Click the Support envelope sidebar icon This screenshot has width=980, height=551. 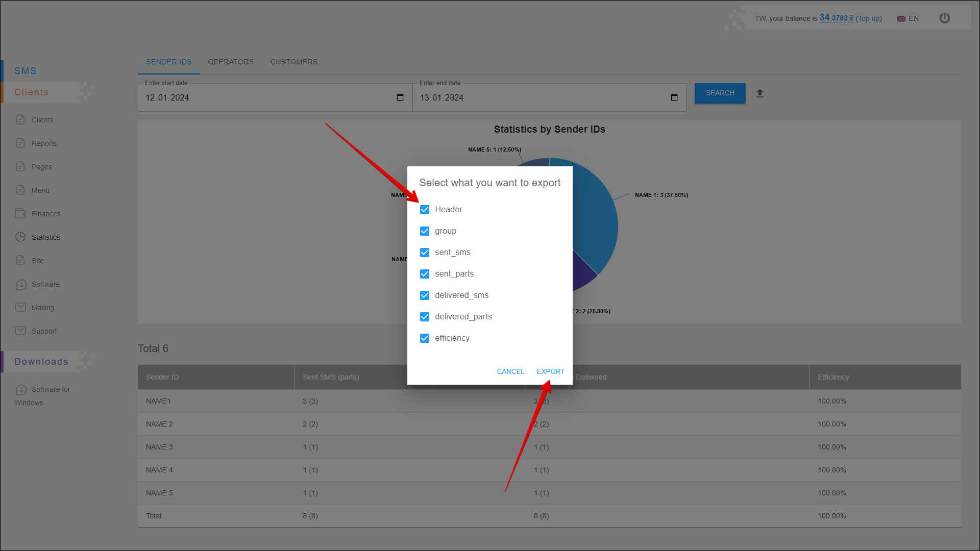pyautogui.click(x=20, y=331)
